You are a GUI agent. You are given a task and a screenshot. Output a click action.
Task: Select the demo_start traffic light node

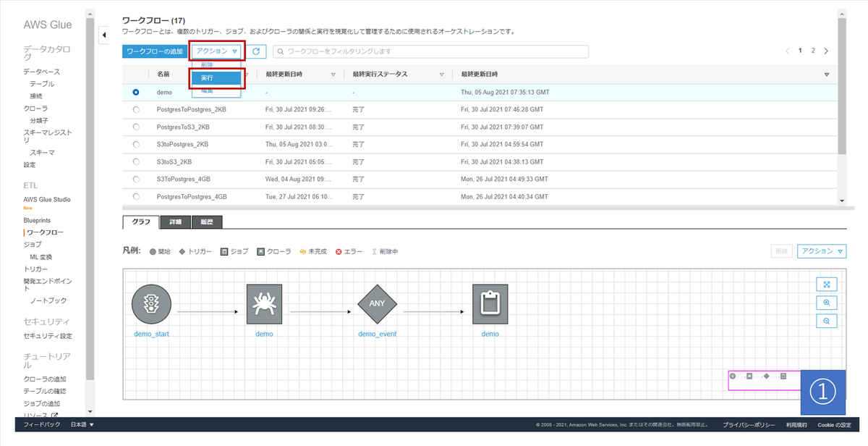point(151,304)
